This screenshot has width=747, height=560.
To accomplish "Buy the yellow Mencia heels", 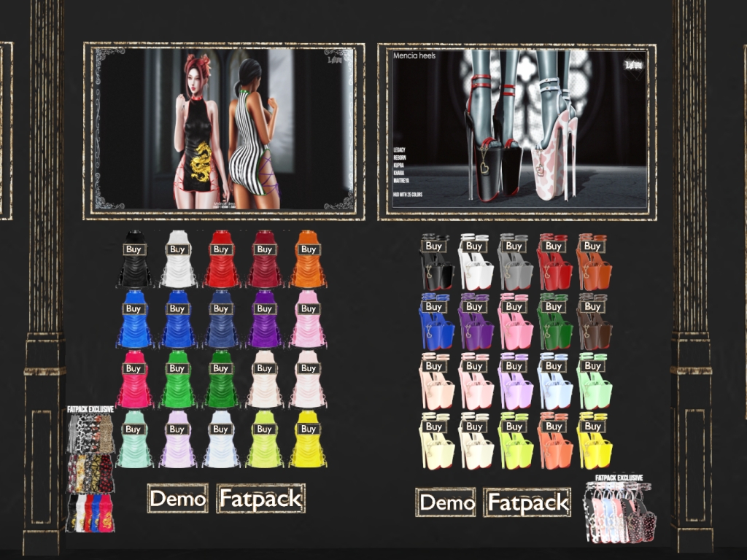I will [x=593, y=426].
